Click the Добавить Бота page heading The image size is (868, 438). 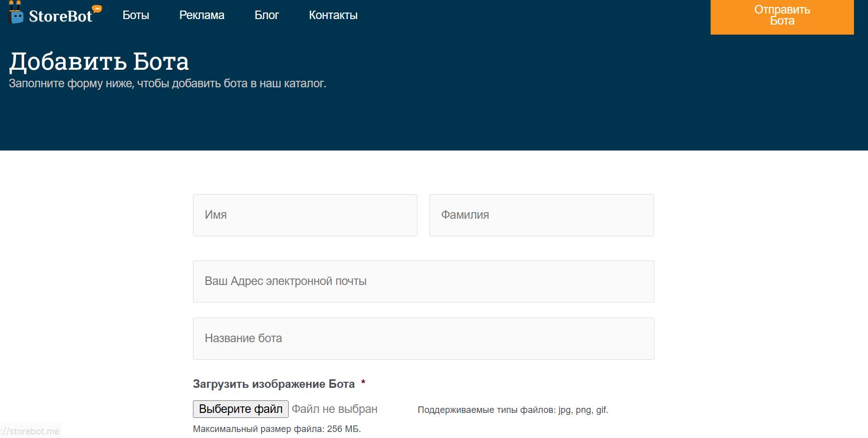point(99,62)
